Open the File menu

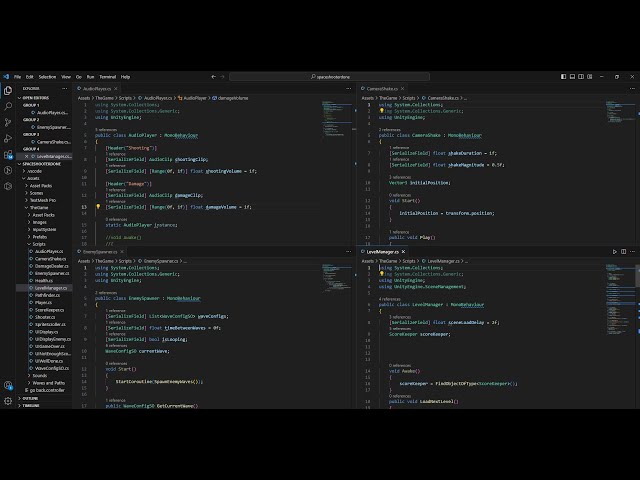click(18, 77)
